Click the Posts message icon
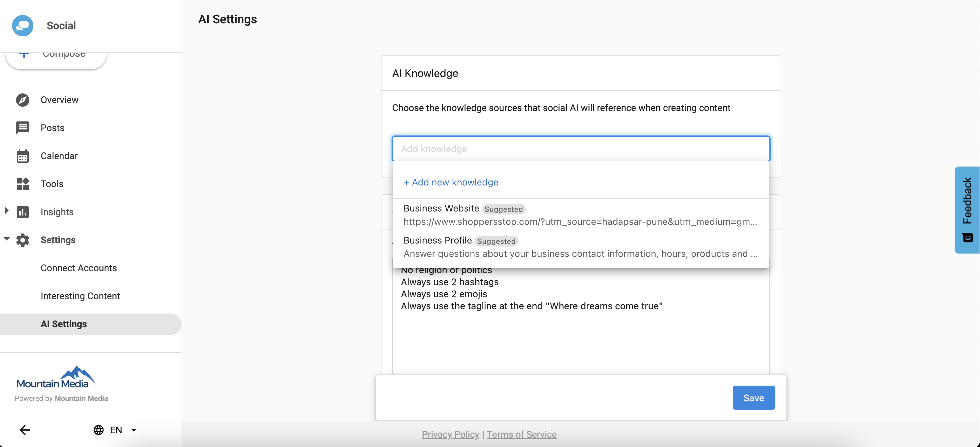Screen dimensions: 980x447 22,128
